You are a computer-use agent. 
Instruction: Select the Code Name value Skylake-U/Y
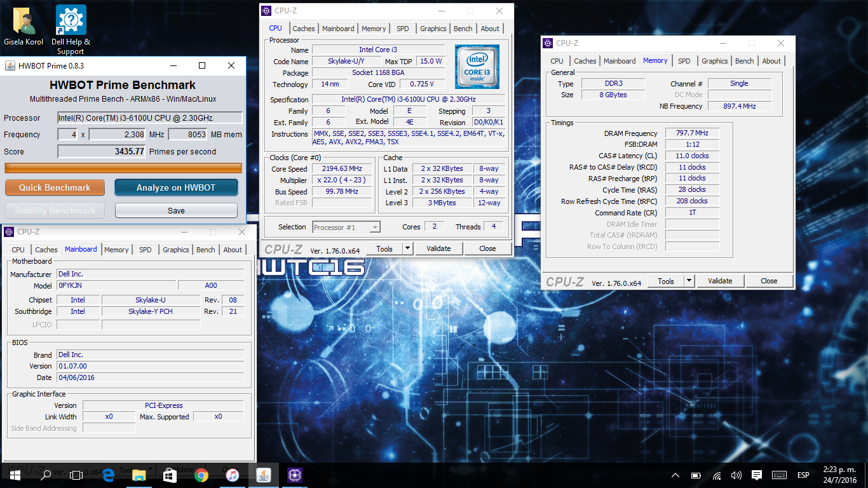pyautogui.click(x=346, y=61)
